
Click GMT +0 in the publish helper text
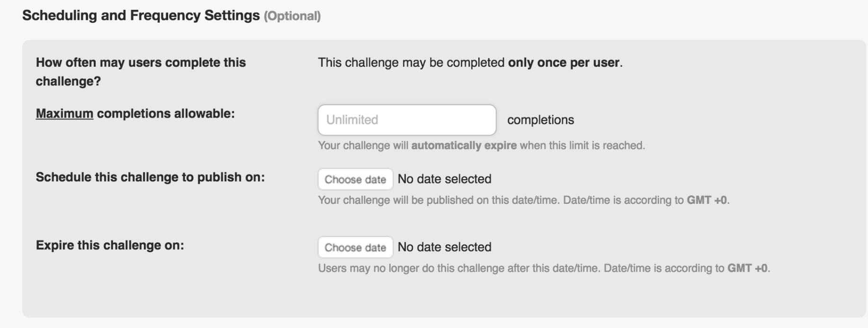pyautogui.click(x=707, y=200)
